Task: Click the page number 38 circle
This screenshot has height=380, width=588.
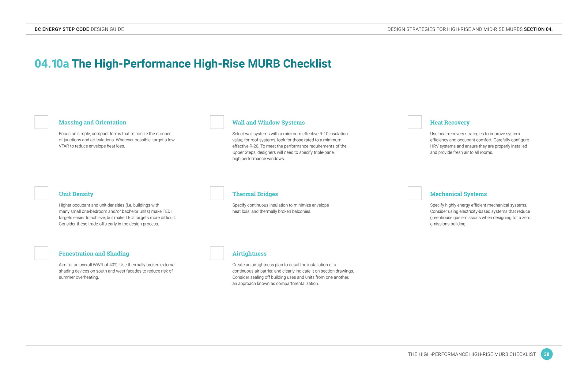Action: coord(547,354)
